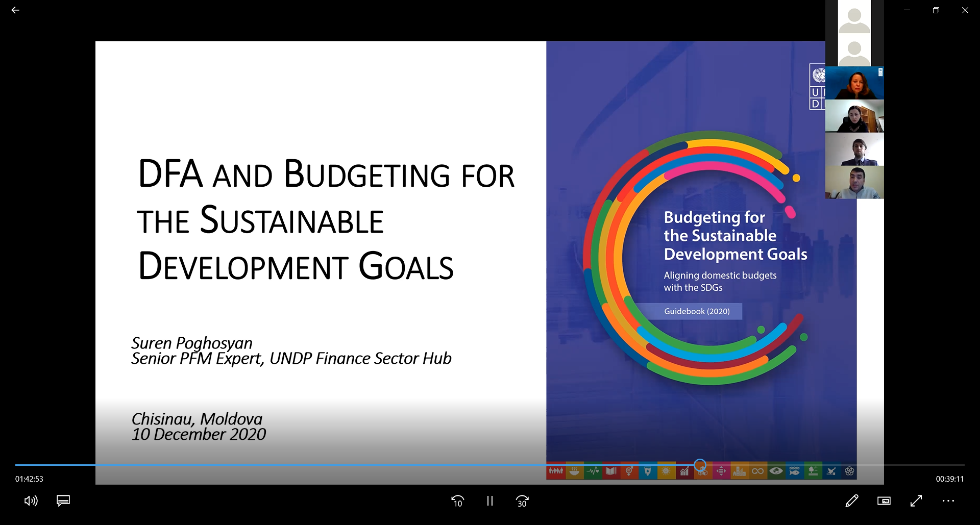Click the UNDP logo on slide
The width and height of the screenshot is (980, 525).
point(818,86)
